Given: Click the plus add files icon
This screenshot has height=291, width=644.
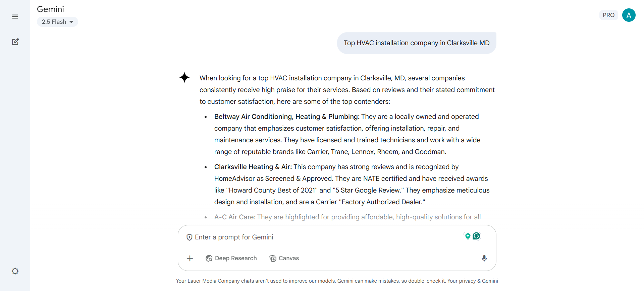Looking at the screenshot, I should point(190,258).
